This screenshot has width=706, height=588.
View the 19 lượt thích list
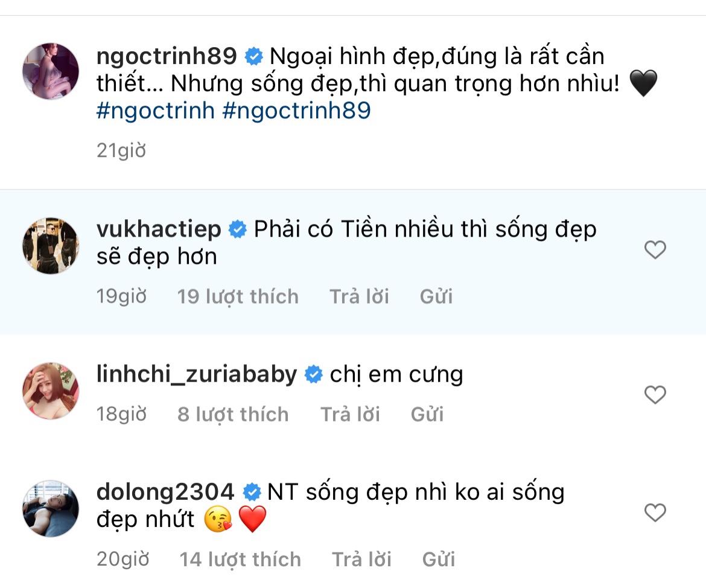(238, 296)
